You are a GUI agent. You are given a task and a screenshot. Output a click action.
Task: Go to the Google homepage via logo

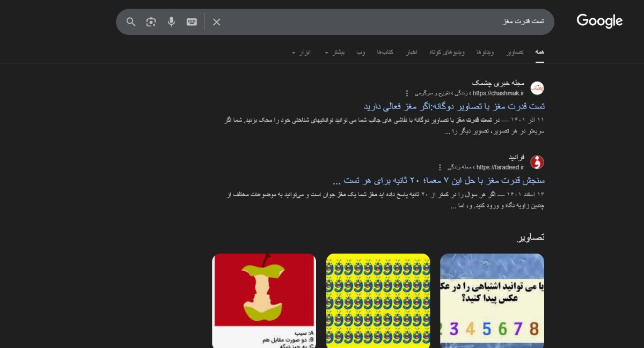(x=599, y=21)
